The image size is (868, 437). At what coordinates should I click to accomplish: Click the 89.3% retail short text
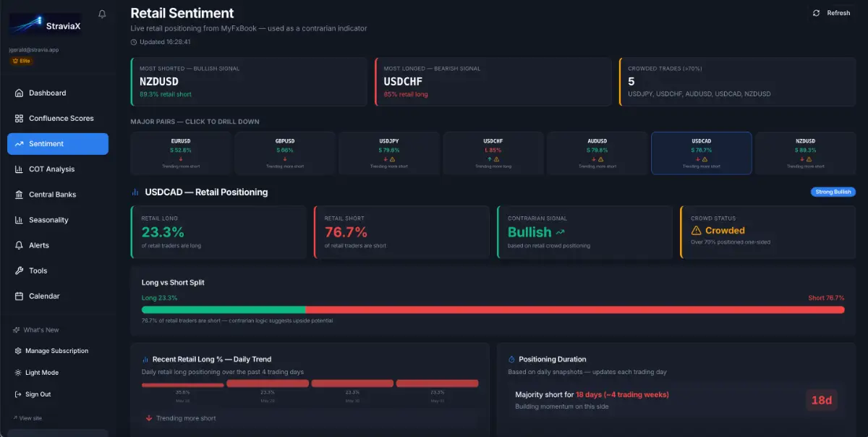coord(166,94)
